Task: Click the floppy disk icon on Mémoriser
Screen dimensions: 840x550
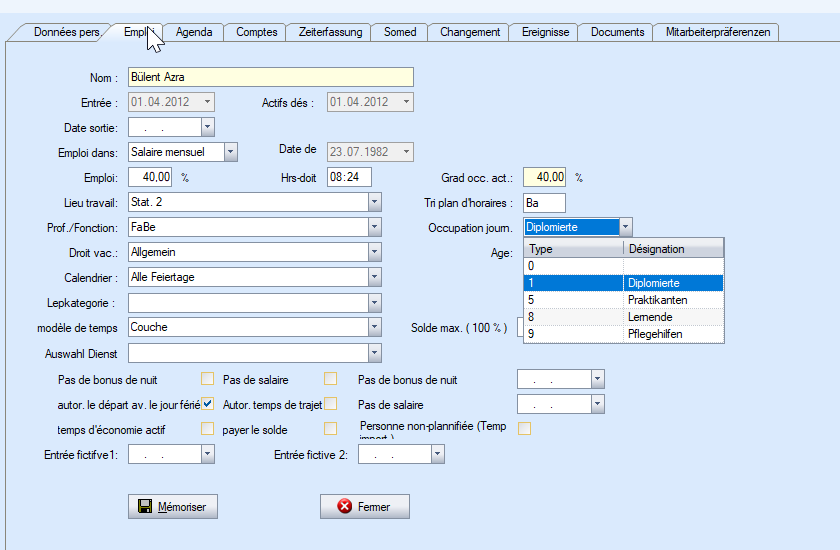Action: tap(144, 507)
